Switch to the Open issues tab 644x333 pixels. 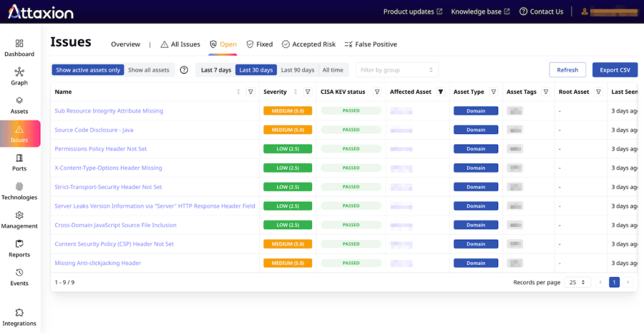pos(223,45)
